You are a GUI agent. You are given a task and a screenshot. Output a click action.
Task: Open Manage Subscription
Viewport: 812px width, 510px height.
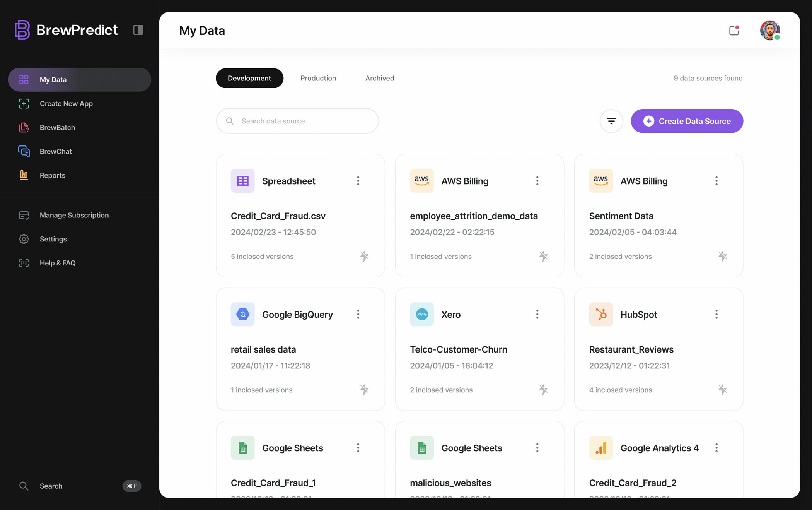(80, 215)
